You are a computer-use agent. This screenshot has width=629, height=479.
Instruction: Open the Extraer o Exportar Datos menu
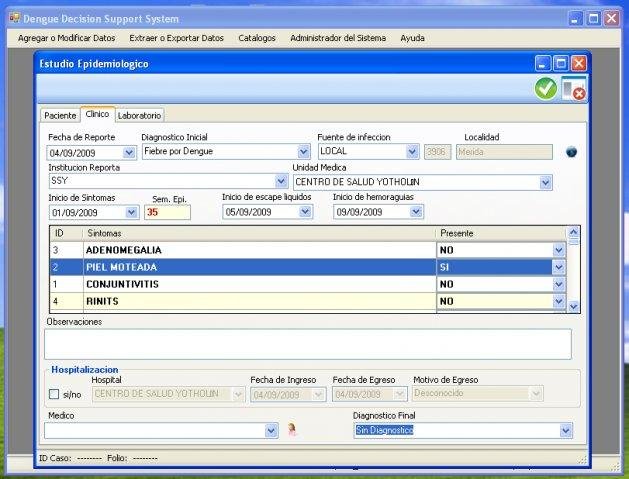[x=177, y=38]
